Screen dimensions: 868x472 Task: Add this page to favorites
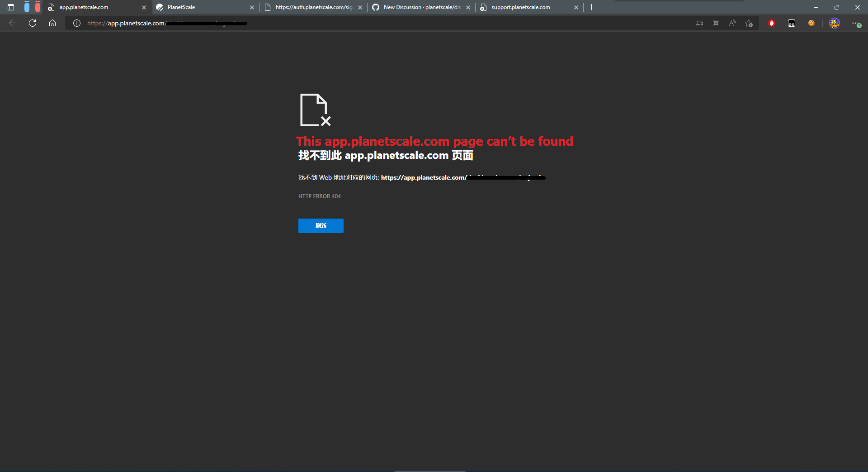(748, 23)
